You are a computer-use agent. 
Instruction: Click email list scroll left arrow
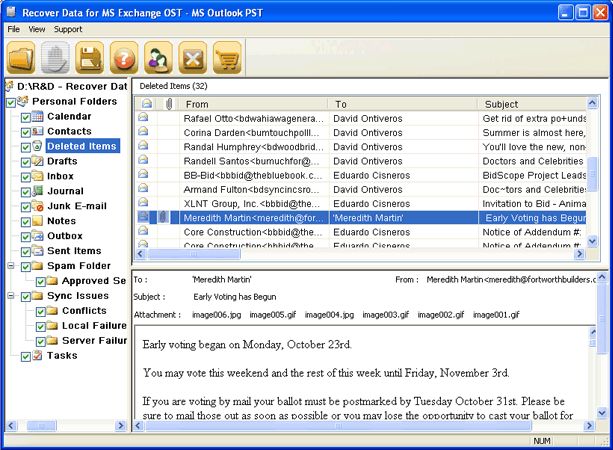click(x=140, y=254)
